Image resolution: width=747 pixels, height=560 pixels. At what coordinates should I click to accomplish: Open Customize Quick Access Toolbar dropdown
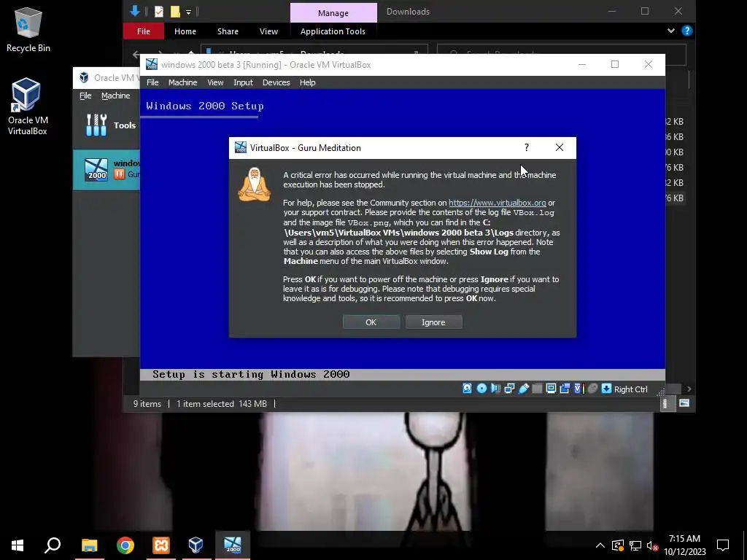[188, 12]
